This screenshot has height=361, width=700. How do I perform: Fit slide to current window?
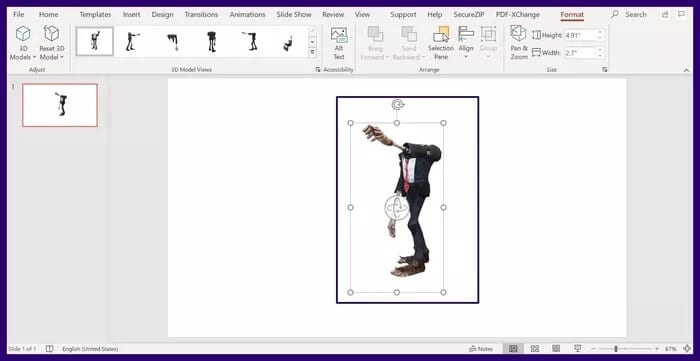click(687, 349)
